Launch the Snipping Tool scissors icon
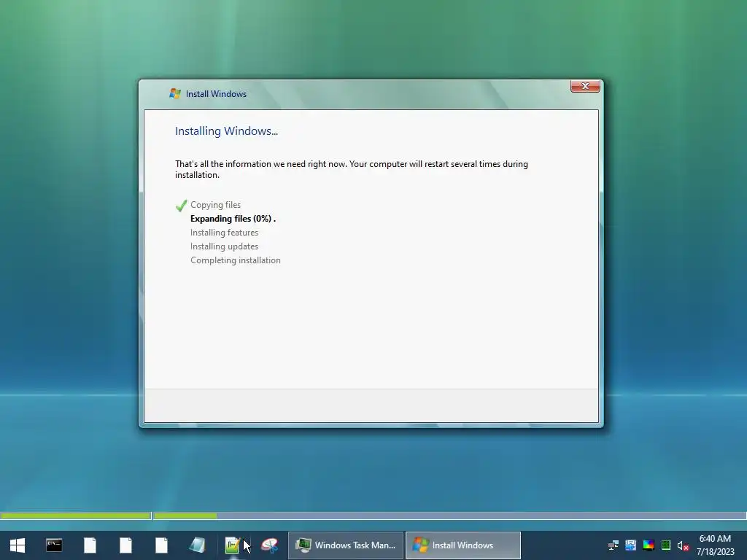747x560 pixels. point(269,545)
